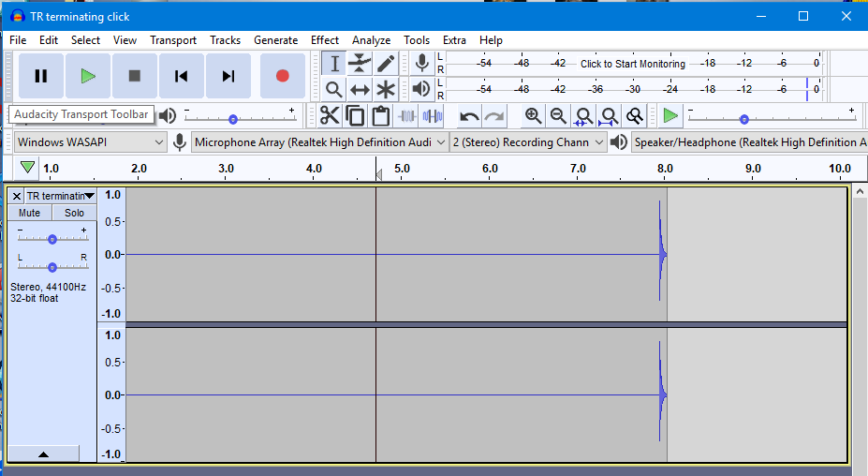Screen dimensions: 868x476
Task: Copy the selection with the Copy icon
Action: (x=355, y=116)
